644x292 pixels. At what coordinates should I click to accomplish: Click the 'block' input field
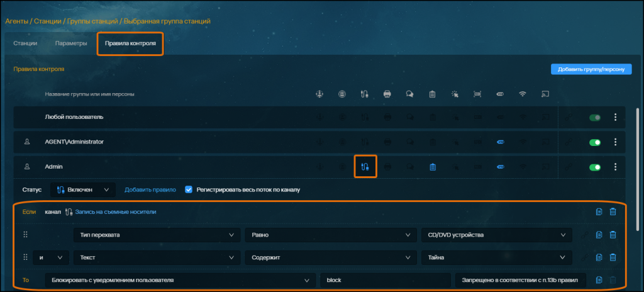tap(386, 280)
